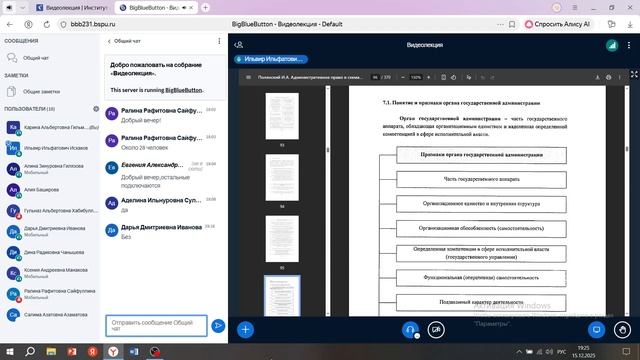Switch to the BigBlueButton browser tab
This screenshot has width=640, height=360.
click(x=156, y=8)
